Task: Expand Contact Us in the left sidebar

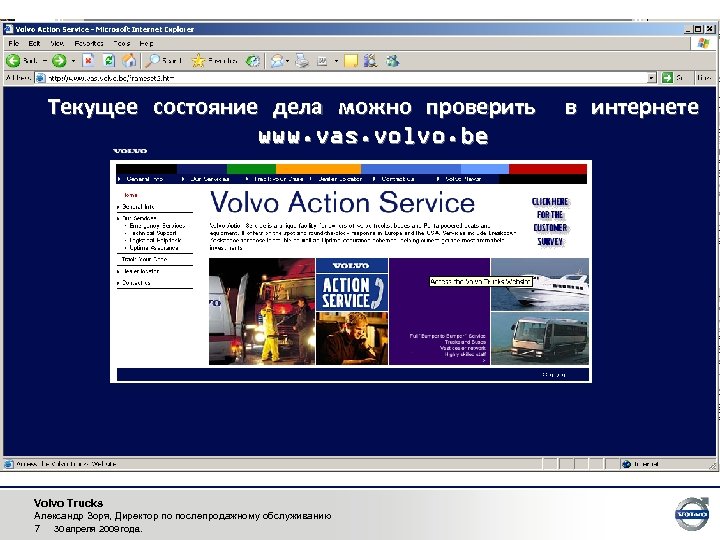Action: [x=118, y=283]
